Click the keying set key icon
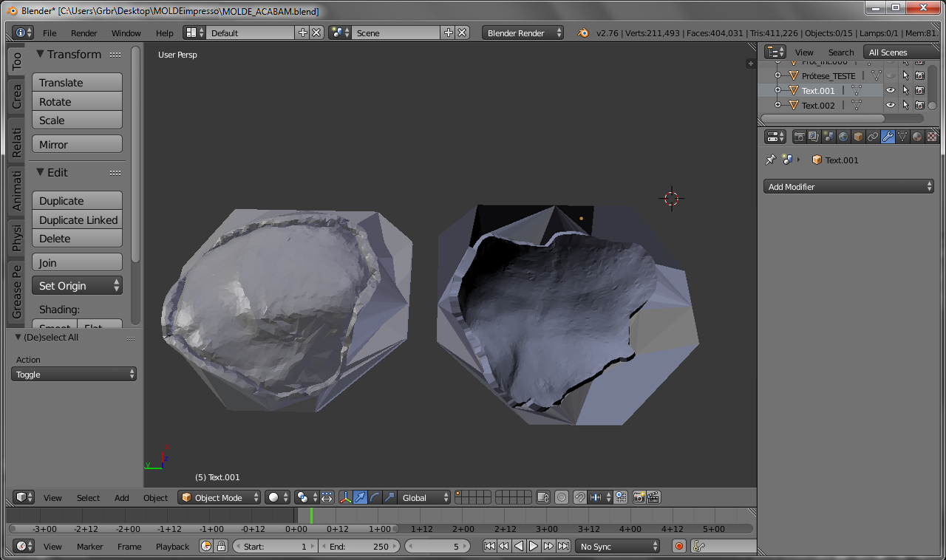Screen dimensions: 946x560 point(699,546)
